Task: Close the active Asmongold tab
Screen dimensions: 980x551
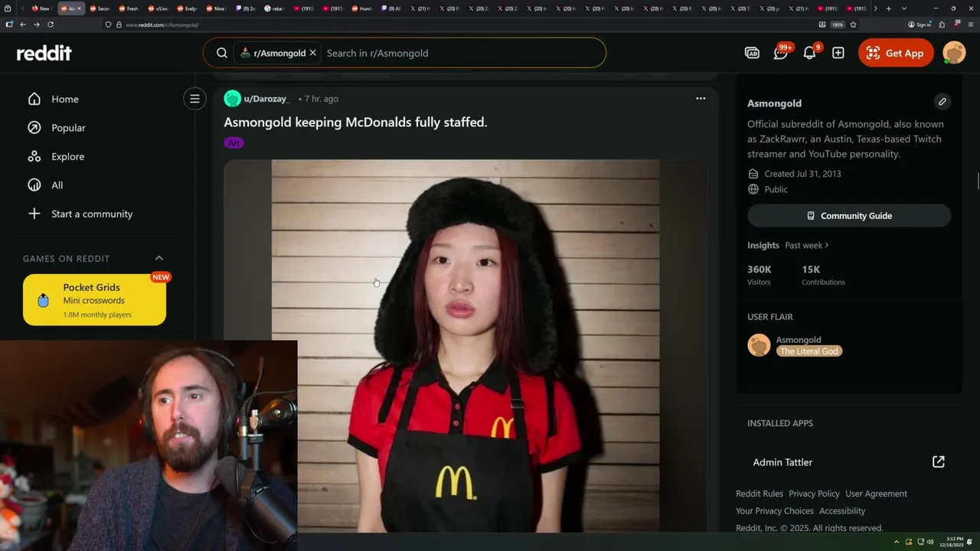Action: (x=80, y=8)
